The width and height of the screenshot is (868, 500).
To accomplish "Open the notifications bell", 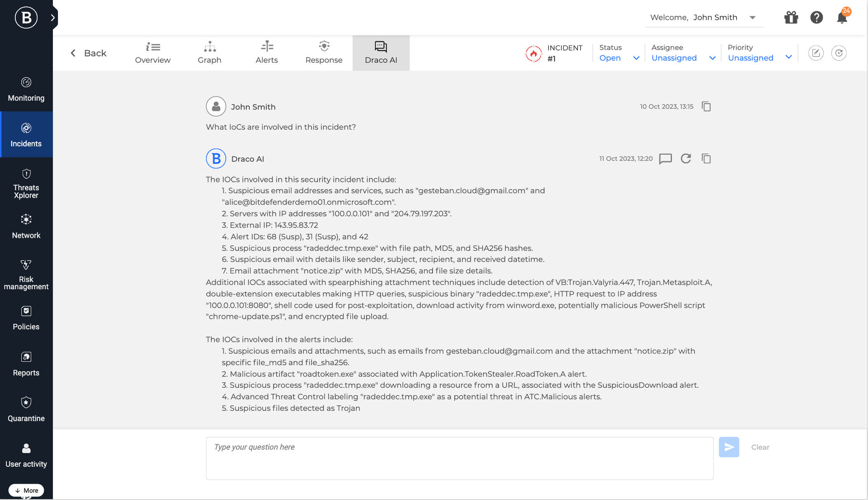I will 842,17.
